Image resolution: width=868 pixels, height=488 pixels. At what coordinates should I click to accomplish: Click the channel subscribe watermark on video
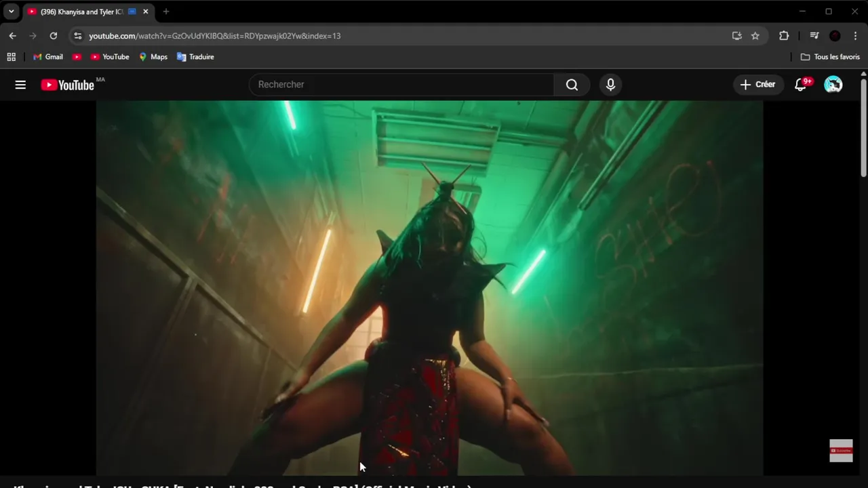click(x=841, y=451)
